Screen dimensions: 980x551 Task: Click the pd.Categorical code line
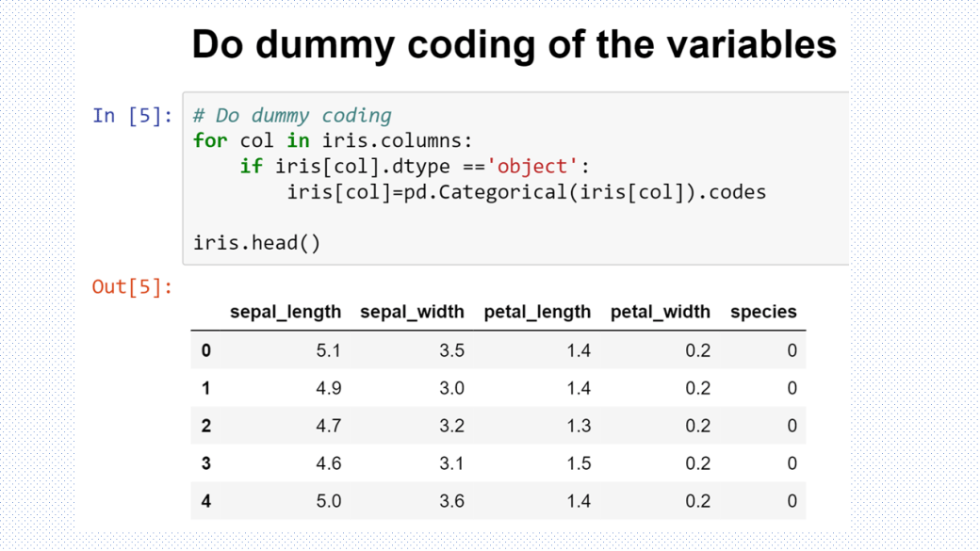[x=526, y=192]
